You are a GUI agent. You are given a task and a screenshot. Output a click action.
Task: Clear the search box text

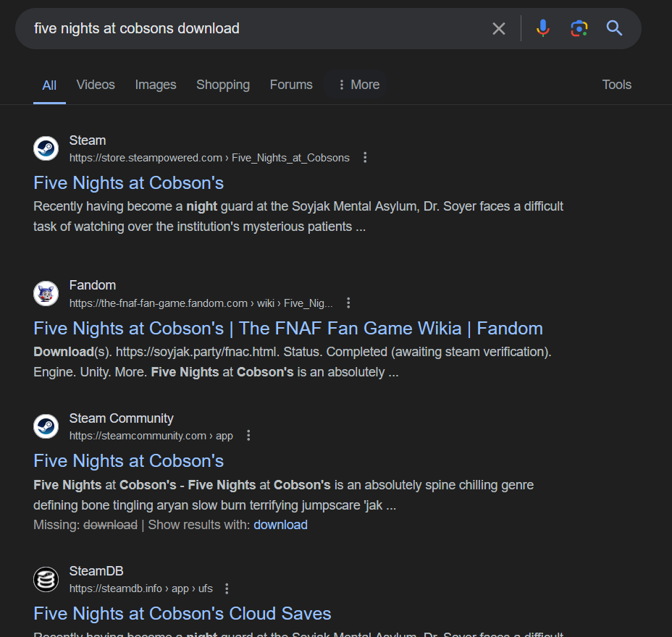click(x=499, y=28)
